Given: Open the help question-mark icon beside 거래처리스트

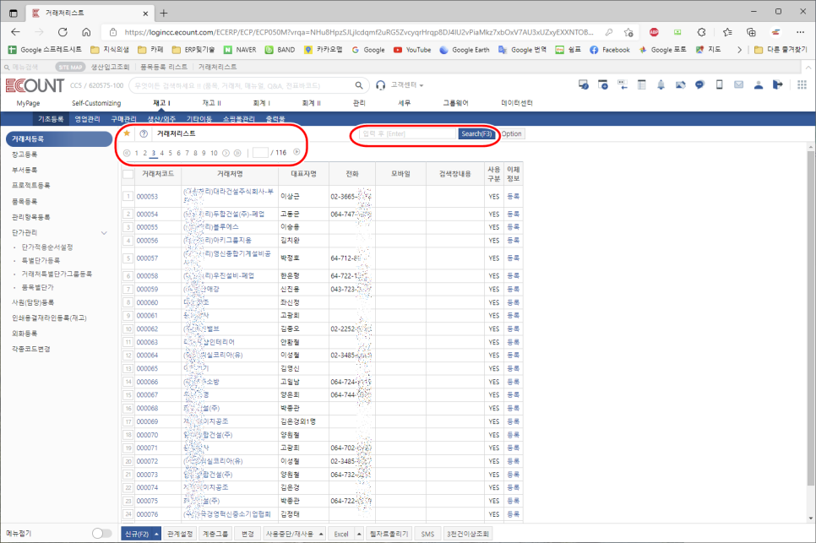Looking at the screenshot, I should 144,134.
